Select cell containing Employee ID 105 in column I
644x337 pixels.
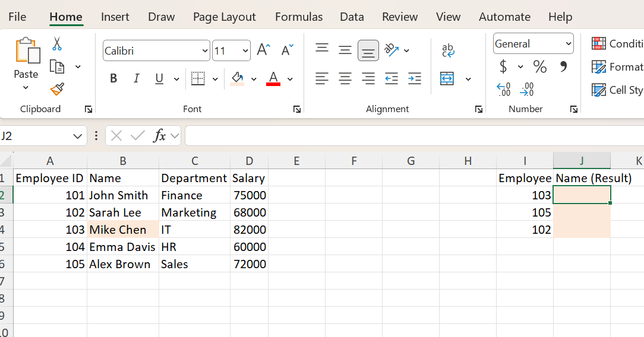point(525,212)
